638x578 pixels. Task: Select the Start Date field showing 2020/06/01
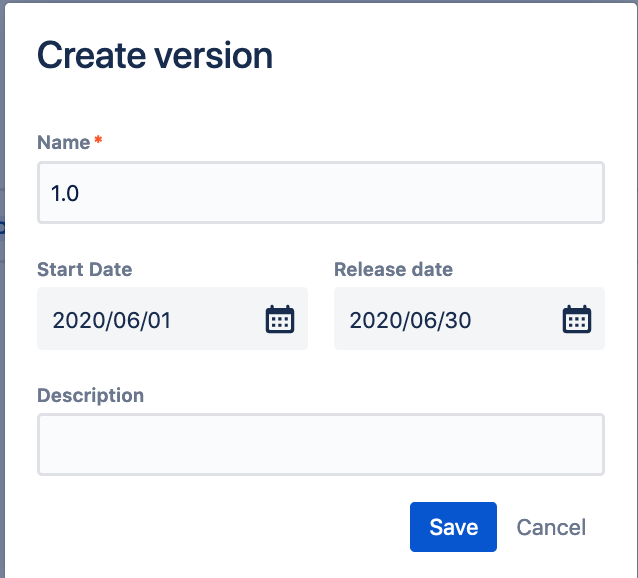click(x=172, y=318)
